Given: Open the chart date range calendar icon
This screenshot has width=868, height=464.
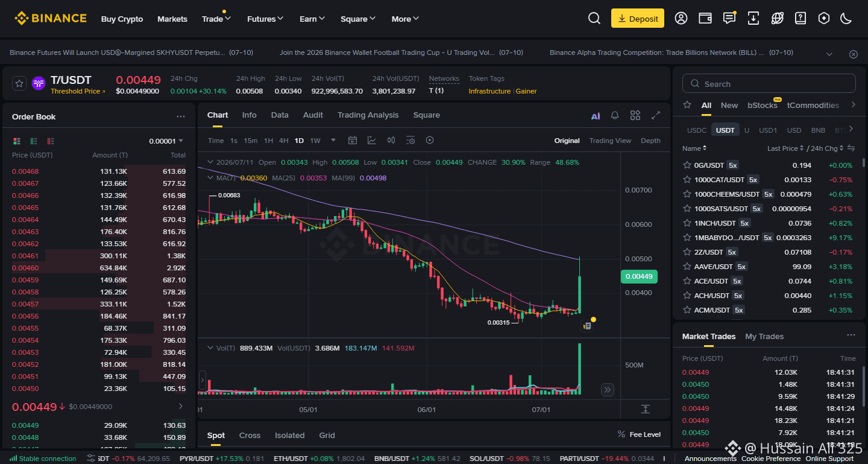Looking at the screenshot, I should [353, 141].
